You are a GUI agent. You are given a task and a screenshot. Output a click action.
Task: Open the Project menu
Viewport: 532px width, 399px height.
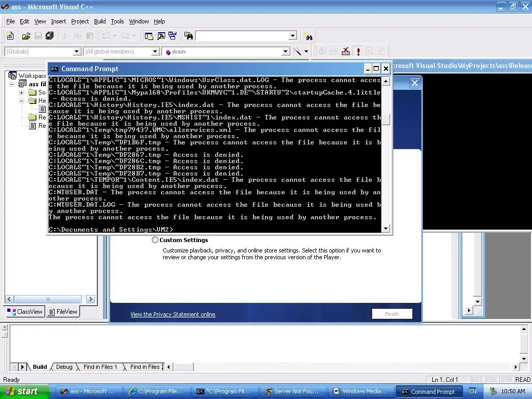point(79,21)
